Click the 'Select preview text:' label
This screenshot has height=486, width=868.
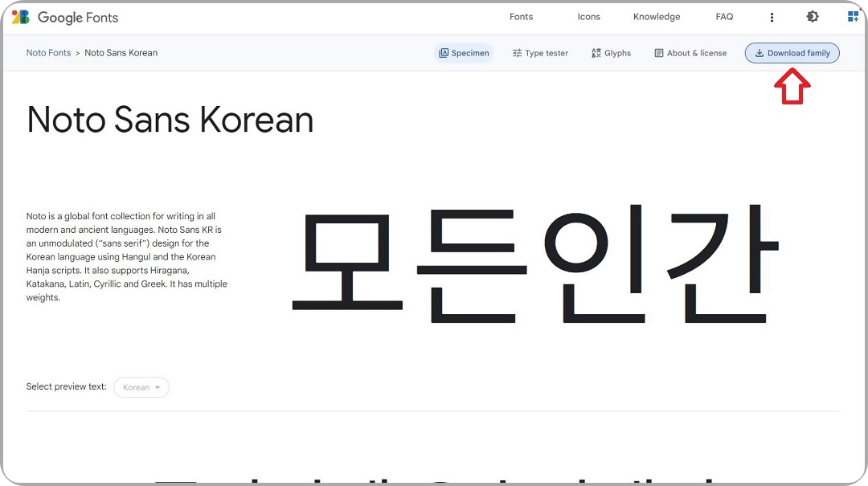pyautogui.click(x=67, y=386)
